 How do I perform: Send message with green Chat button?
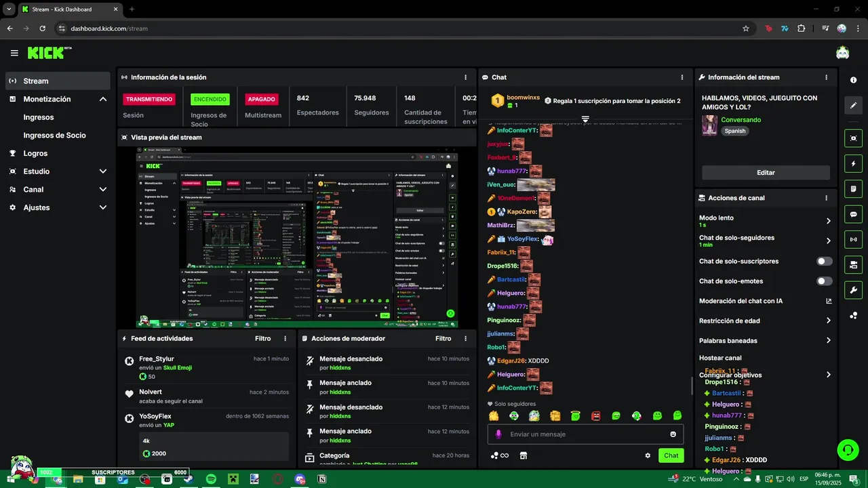coord(671,455)
